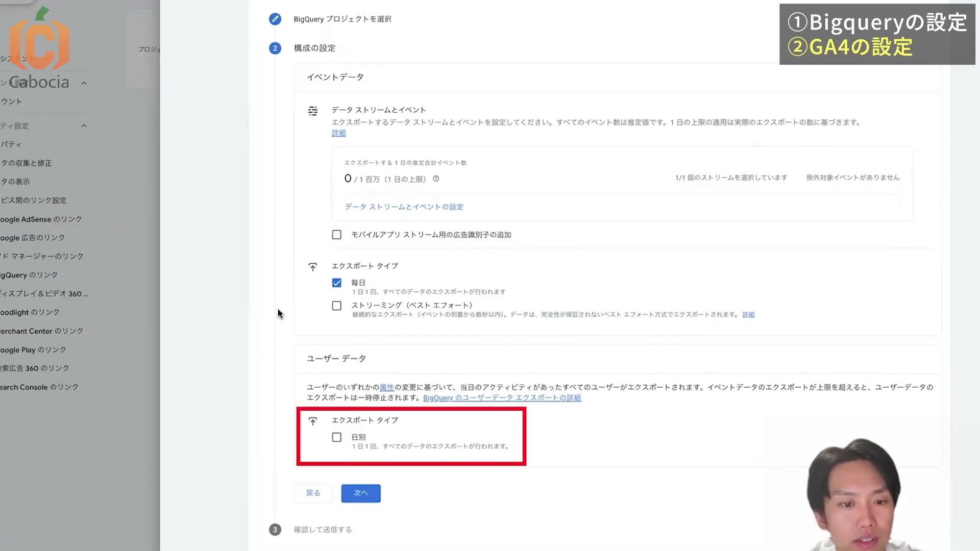Enable ストリーミング (ベスト エフォート) checkbox
Viewport: 980px width, 551px height.
336,306
